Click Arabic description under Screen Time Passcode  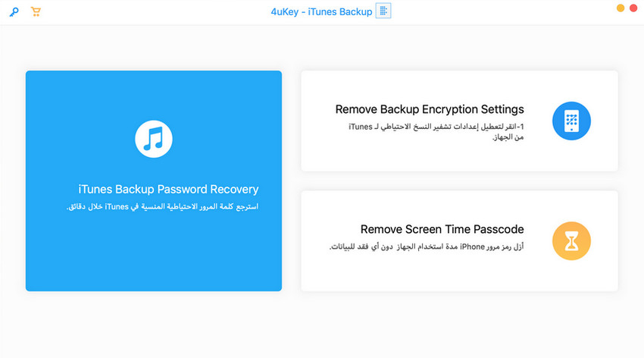click(427, 247)
